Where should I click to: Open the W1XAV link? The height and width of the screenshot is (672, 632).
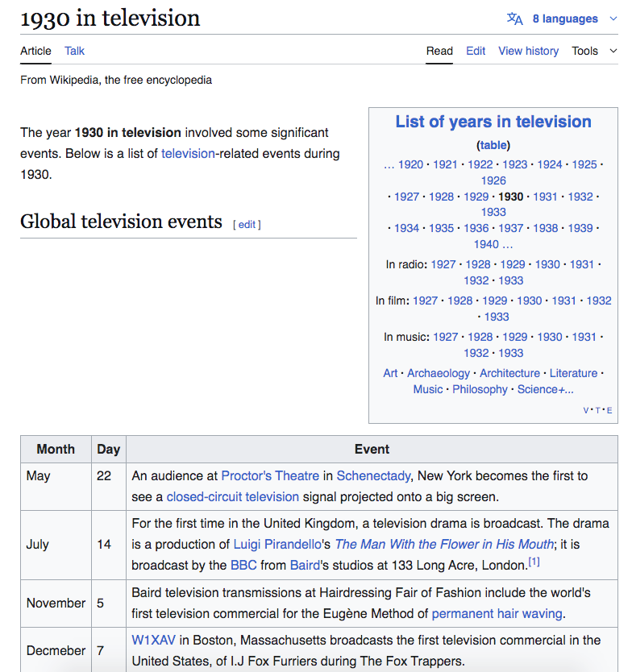point(153,641)
